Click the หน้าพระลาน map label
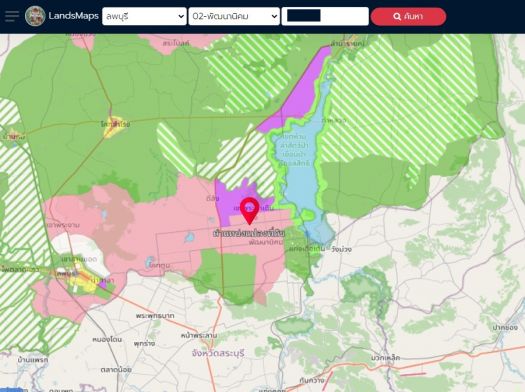 pos(199,335)
